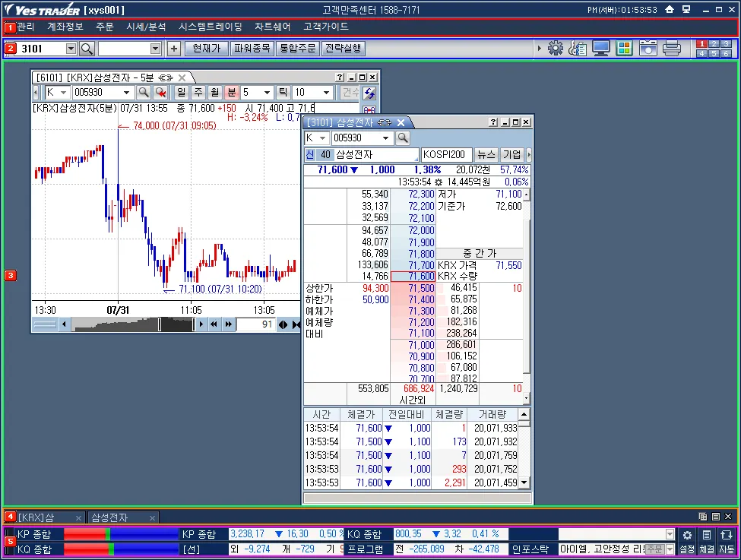Click the 뉴스 button in 3101 window

point(486,154)
